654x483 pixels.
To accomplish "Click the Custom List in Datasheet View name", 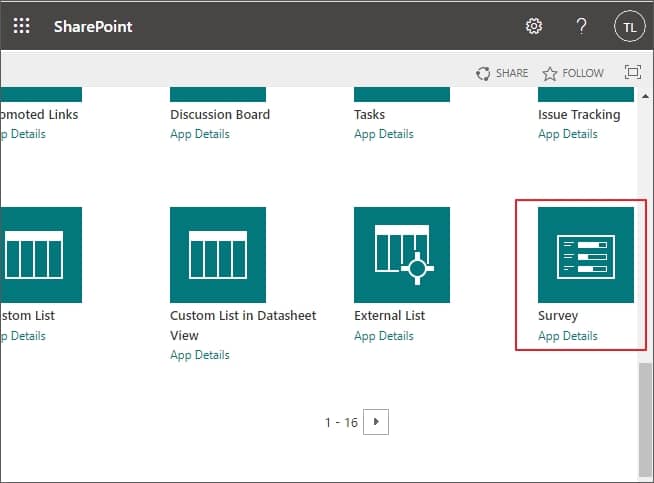I will (x=243, y=325).
